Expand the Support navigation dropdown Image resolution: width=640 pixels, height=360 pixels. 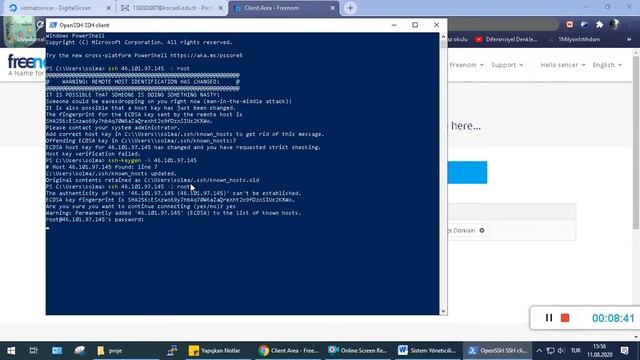[507, 65]
